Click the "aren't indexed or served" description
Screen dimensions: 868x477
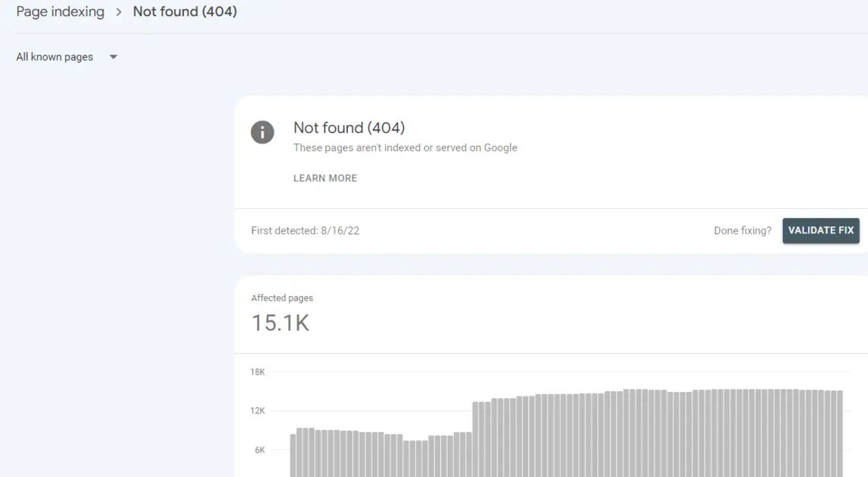coord(405,148)
